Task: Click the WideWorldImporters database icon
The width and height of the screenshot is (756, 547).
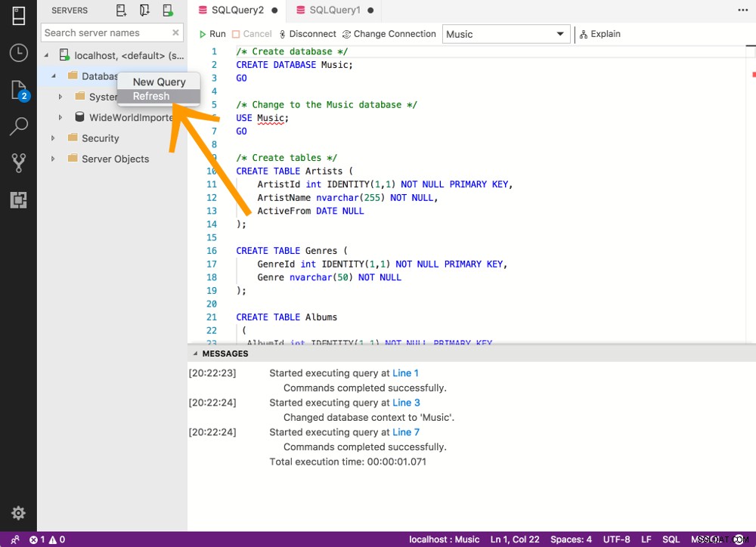Action: pos(79,116)
